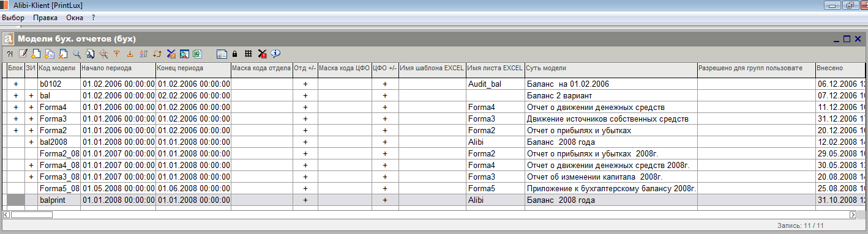Click horizontal scrollbar right arrow
868x234 pixels.
coord(852,214)
